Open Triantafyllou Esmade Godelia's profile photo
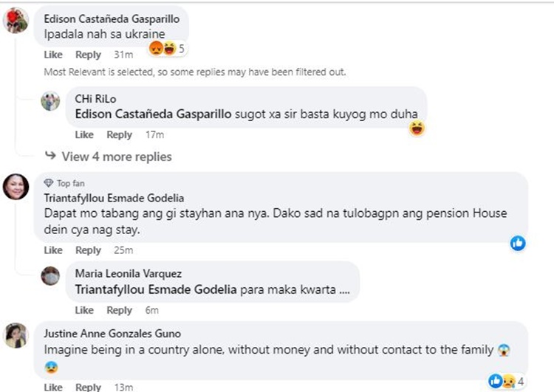The image size is (554, 392). (16, 187)
